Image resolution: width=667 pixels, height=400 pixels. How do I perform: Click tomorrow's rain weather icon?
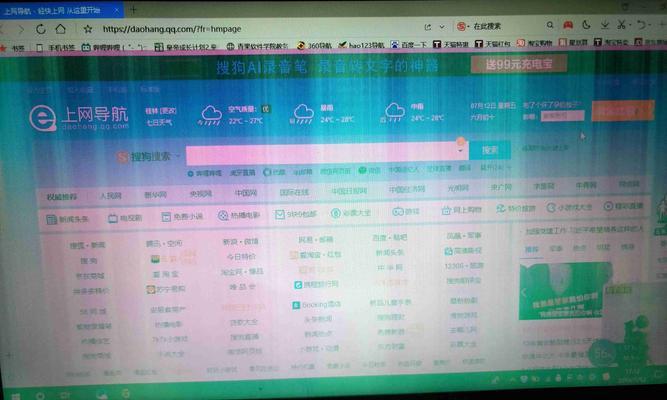click(x=303, y=114)
